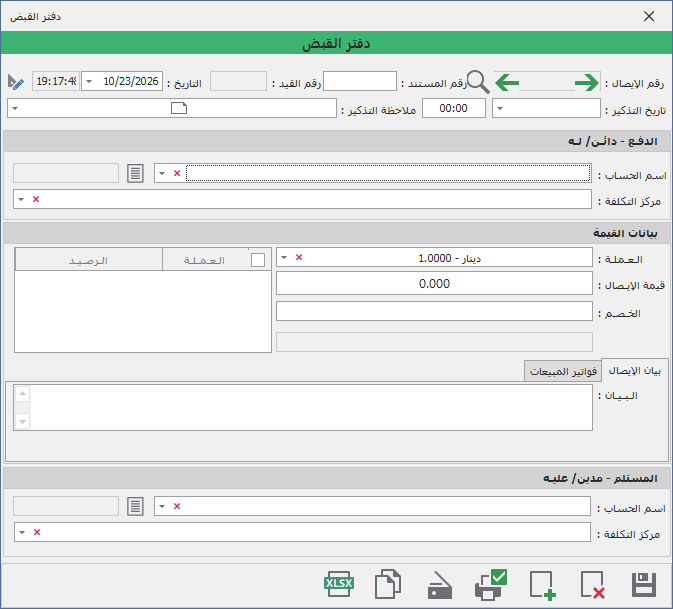The height and width of the screenshot is (609, 673).
Task: Click رقم المستند input field
Action: click(360, 81)
